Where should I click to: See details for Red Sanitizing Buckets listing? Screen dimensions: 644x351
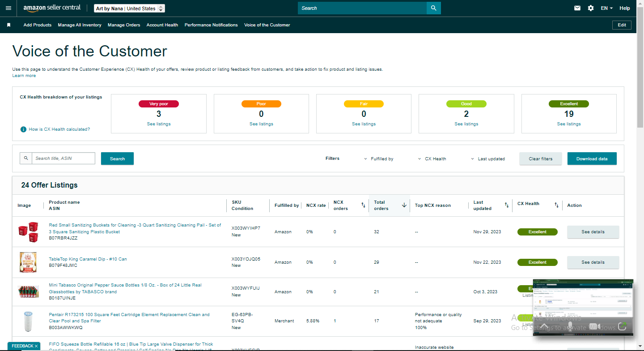tap(593, 232)
